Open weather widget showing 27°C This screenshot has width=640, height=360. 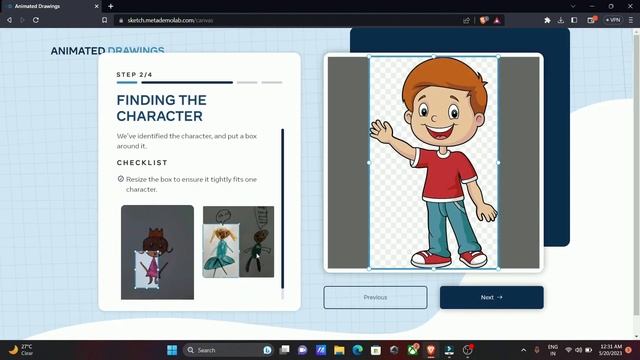[21, 350]
